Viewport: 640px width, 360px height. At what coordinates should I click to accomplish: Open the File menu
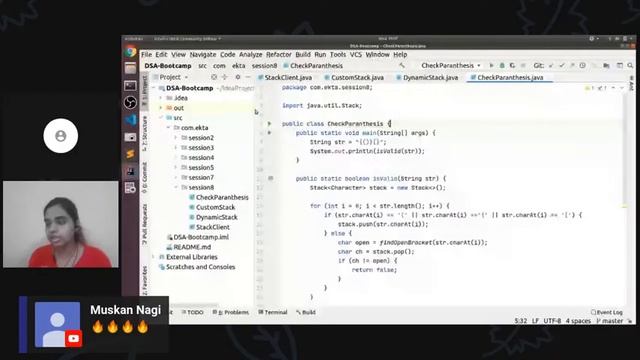pyautogui.click(x=147, y=54)
